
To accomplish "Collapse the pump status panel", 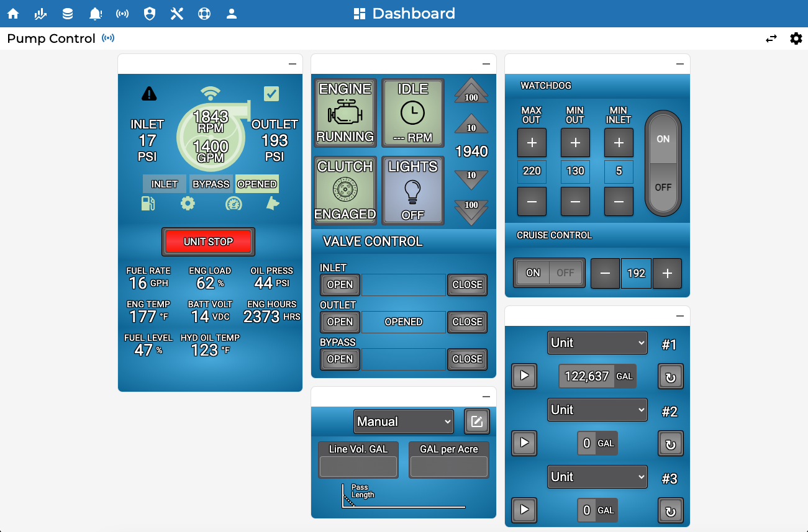I will pyautogui.click(x=293, y=64).
